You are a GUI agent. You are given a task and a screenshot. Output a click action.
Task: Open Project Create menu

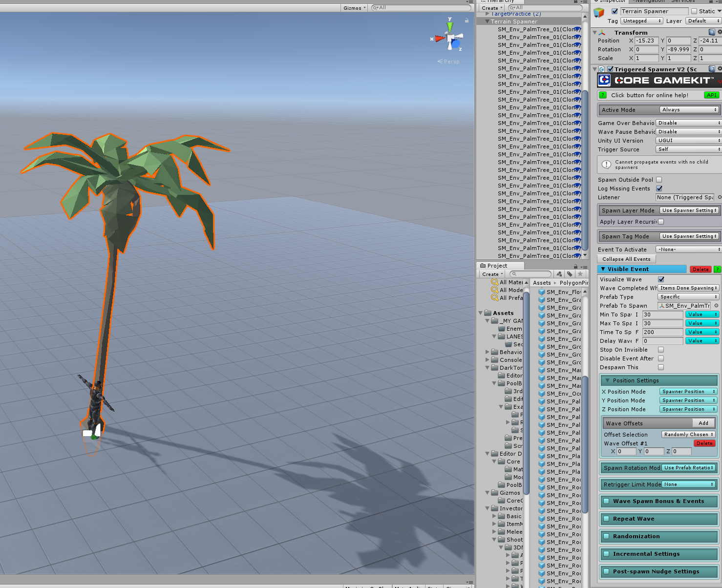click(x=492, y=274)
